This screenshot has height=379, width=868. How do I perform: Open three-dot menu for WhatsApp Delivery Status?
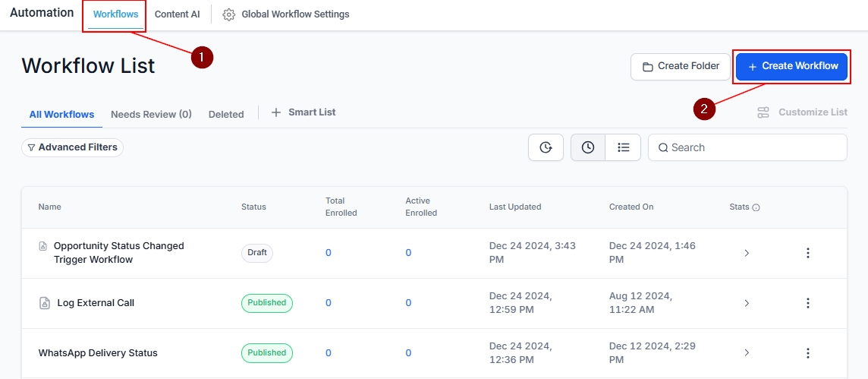pyautogui.click(x=808, y=353)
